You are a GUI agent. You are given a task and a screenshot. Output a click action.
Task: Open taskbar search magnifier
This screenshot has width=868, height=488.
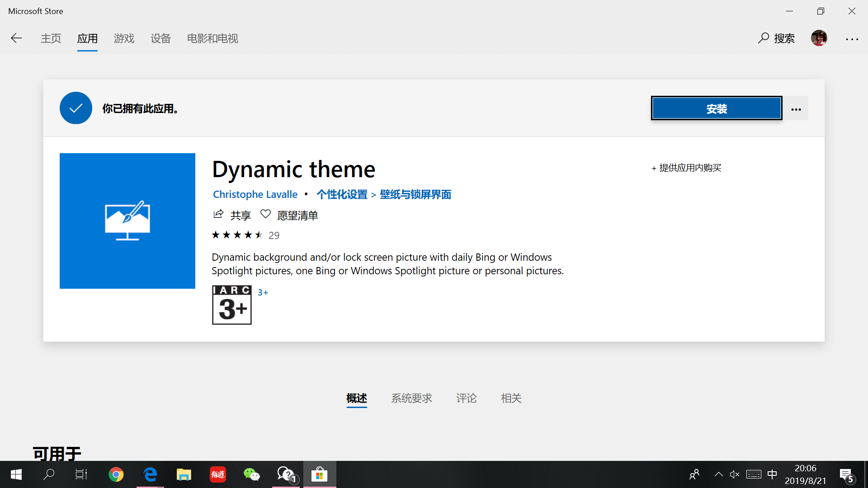[x=49, y=474]
